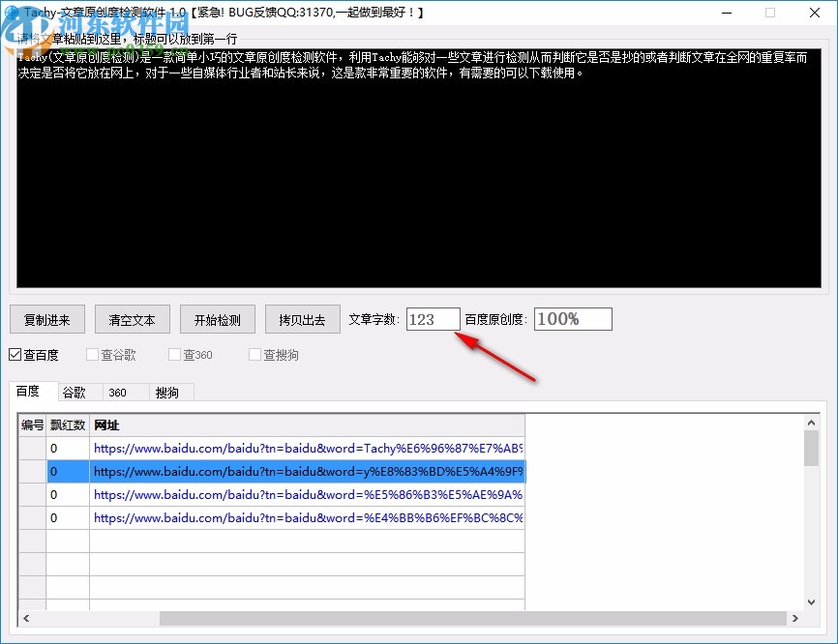Click the 拷贝出去 button
This screenshot has width=838, height=644.
(x=303, y=320)
